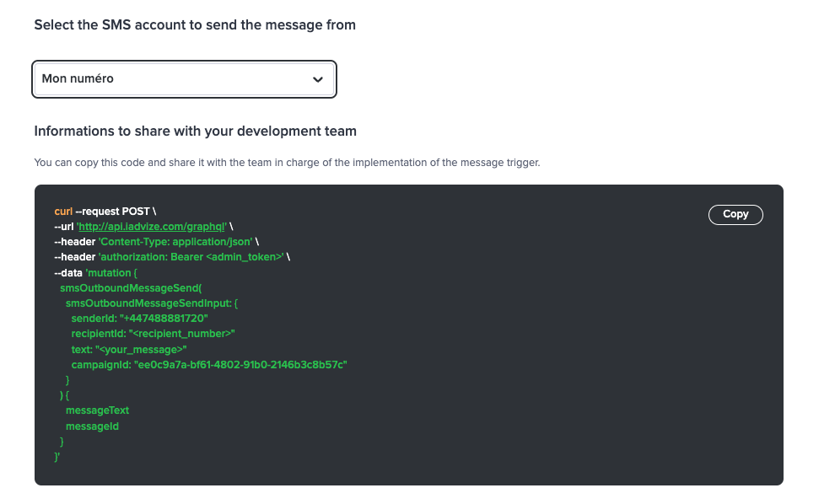835x504 pixels.
Task: Click the senderId phone number value
Action: tap(164, 319)
